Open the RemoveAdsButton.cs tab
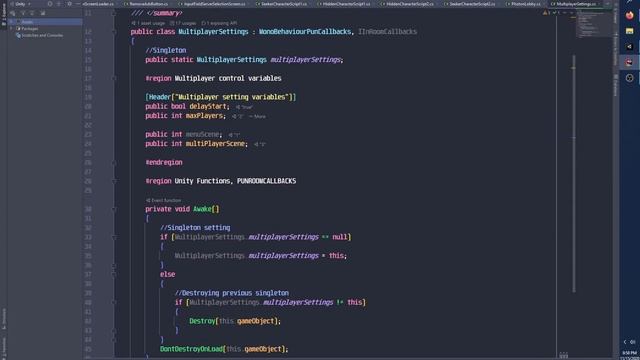The height and width of the screenshot is (360, 640). pyautogui.click(x=147, y=4)
